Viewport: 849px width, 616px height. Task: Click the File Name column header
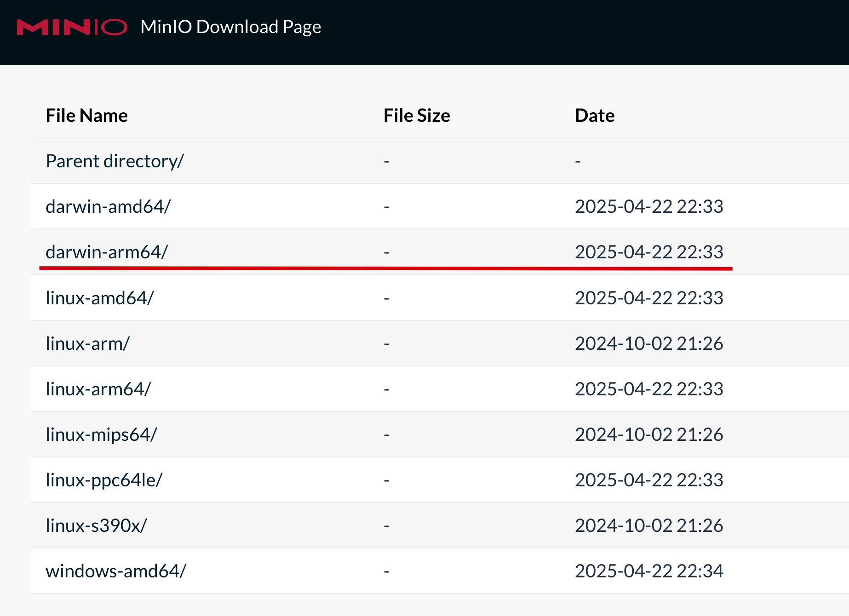pyautogui.click(x=86, y=115)
